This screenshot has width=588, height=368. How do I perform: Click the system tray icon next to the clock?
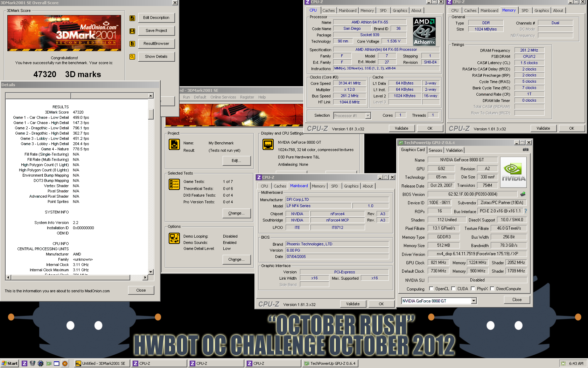563,363
